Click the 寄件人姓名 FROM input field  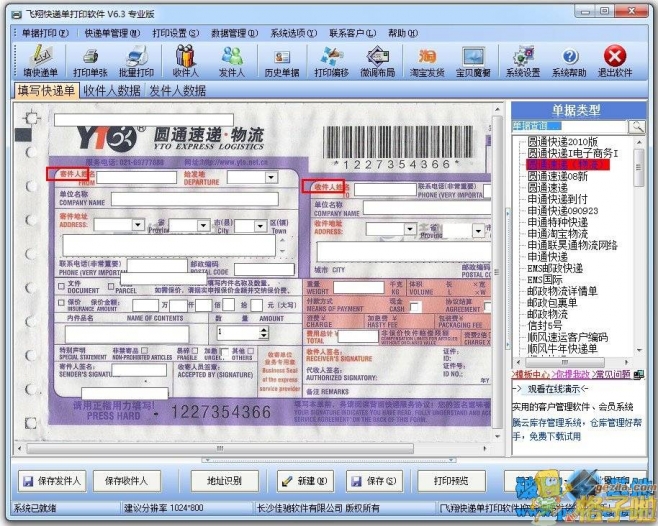coord(136,177)
